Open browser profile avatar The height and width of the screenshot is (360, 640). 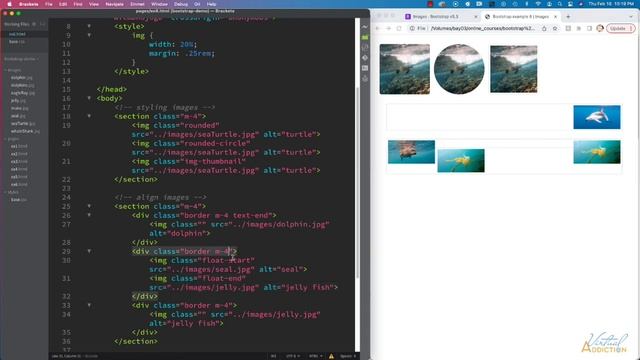600,28
